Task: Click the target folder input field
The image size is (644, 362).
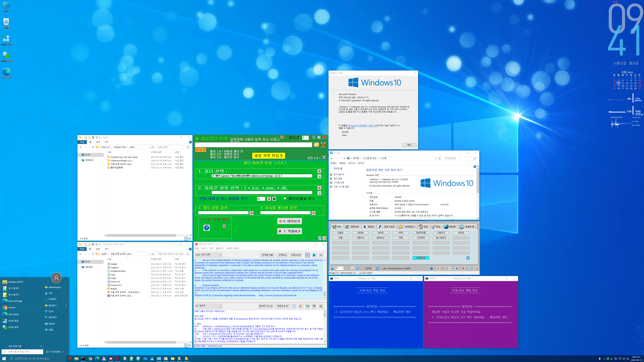Action: point(254,145)
